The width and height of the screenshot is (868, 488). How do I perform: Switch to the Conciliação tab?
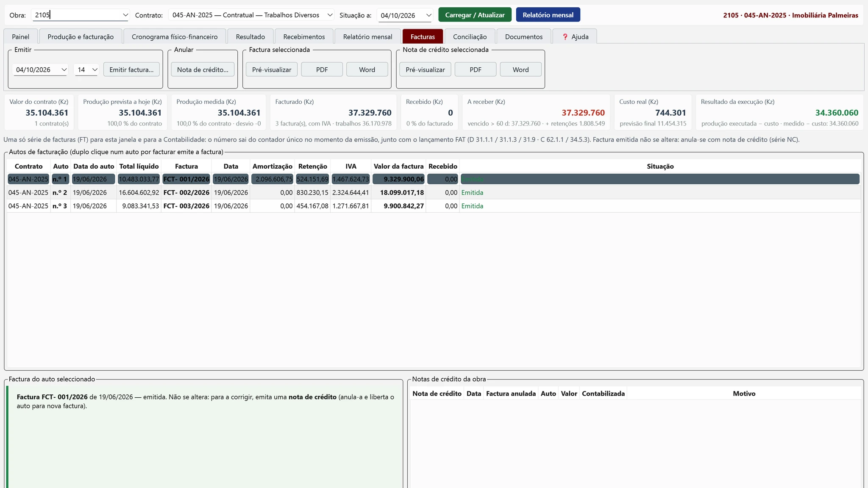coord(470,36)
